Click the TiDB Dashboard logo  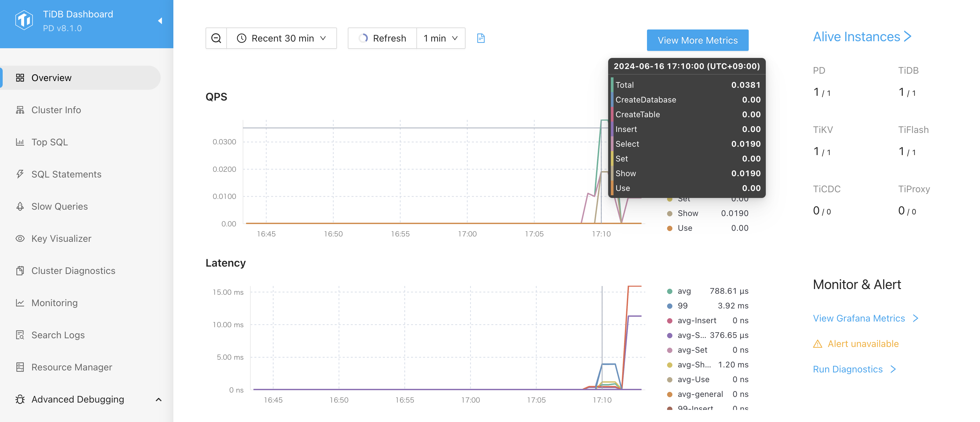24,20
